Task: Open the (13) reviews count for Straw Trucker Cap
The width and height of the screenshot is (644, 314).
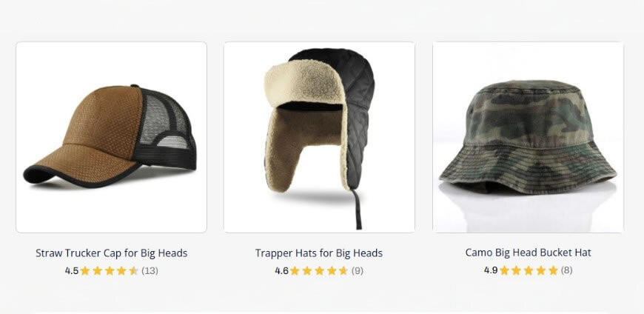Action: [x=150, y=271]
